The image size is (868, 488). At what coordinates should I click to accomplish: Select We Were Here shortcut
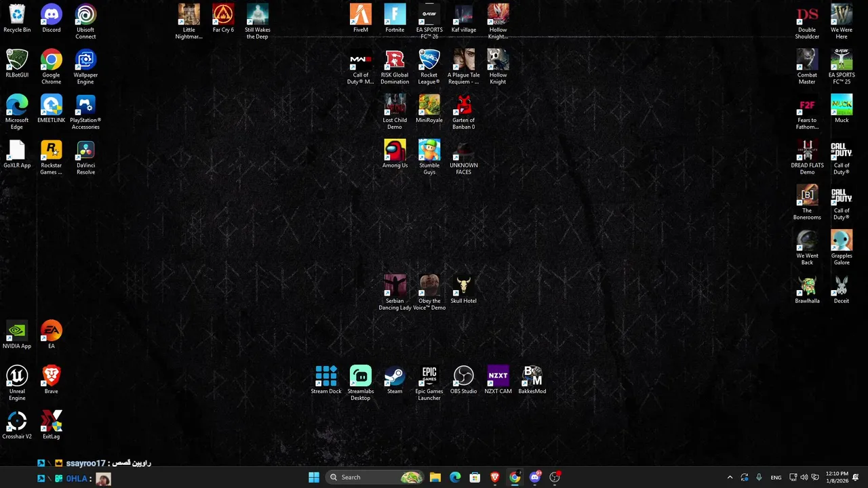tap(842, 22)
